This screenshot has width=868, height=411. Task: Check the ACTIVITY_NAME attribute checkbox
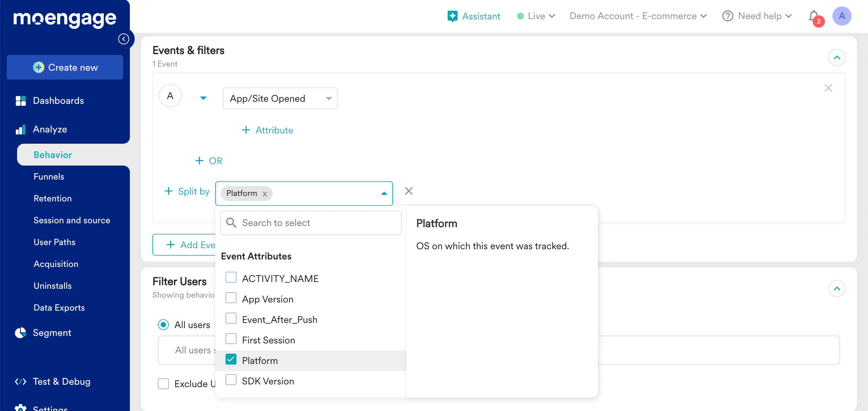(x=231, y=278)
